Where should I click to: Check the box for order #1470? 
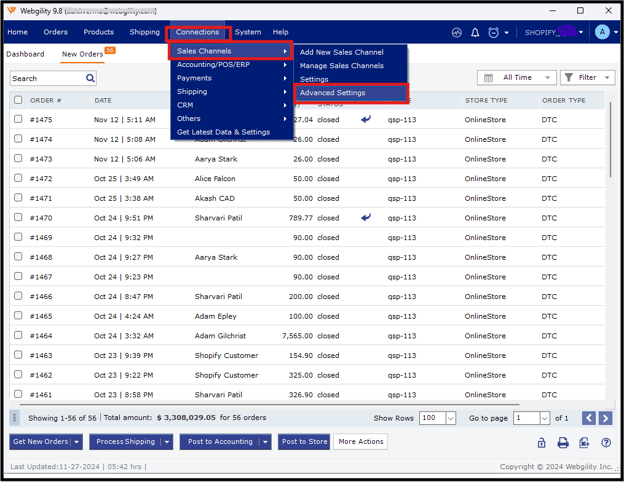tap(18, 218)
